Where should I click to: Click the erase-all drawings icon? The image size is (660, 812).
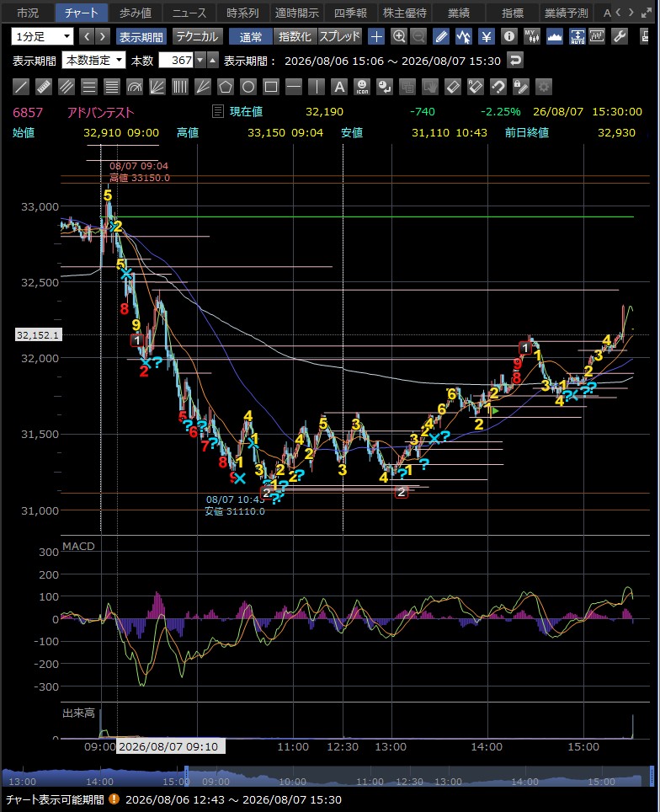click(x=476, y=87)
